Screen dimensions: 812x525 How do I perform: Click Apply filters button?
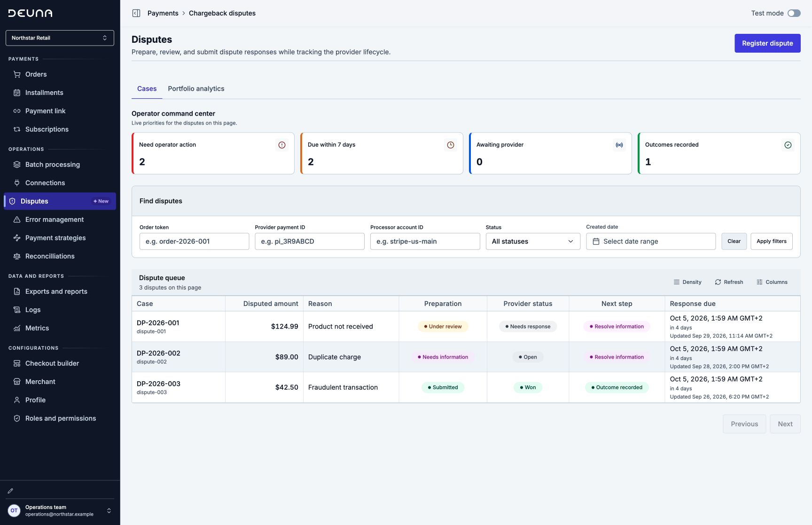coord(771,241)
